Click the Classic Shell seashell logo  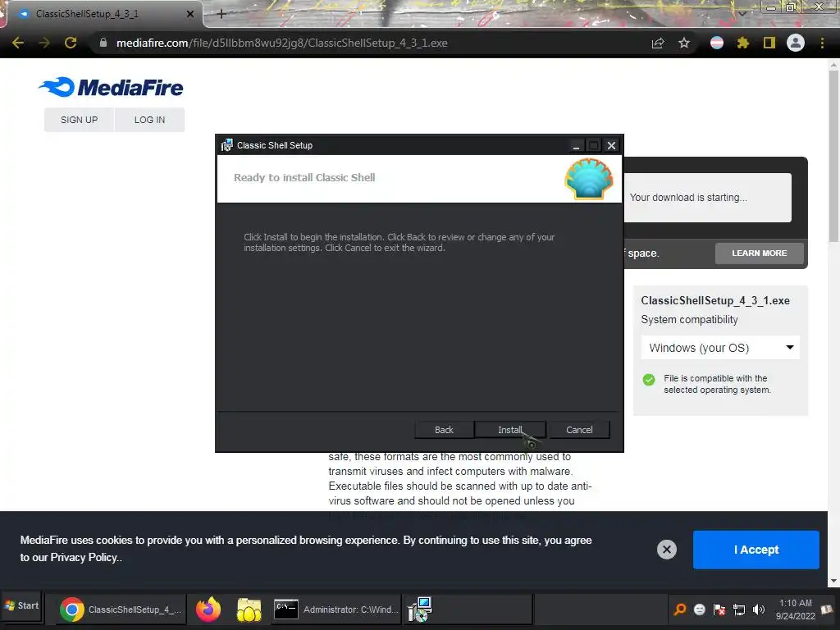pyautogui.click(x=589, y=179)
